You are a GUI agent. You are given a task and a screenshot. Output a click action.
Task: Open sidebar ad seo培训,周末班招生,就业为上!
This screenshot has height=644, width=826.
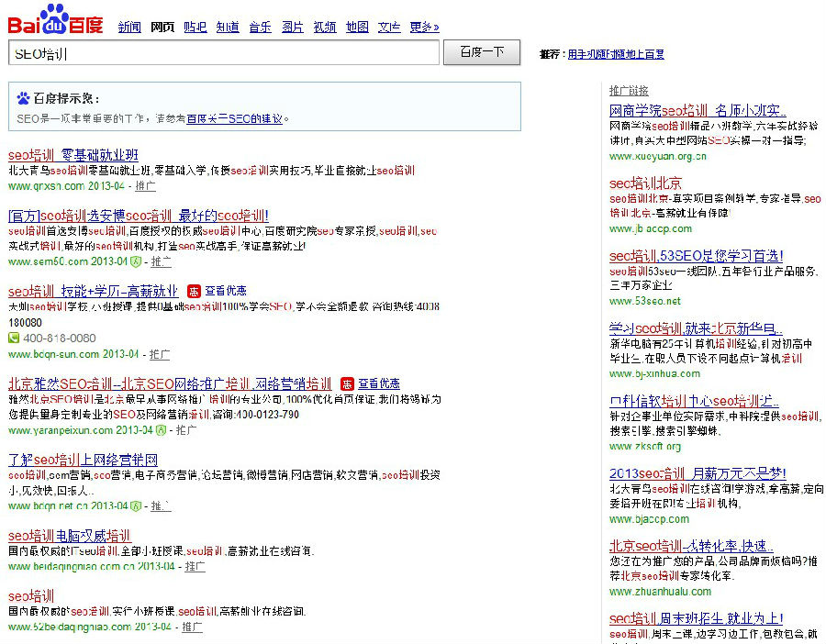point(697,618)
